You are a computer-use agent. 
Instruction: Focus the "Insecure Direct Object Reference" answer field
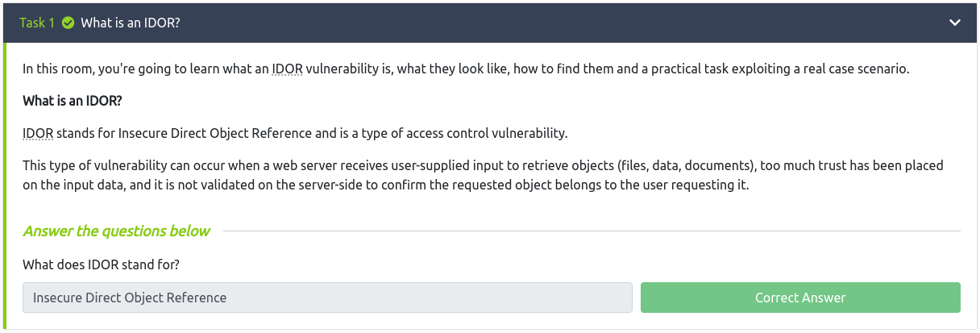327,298
